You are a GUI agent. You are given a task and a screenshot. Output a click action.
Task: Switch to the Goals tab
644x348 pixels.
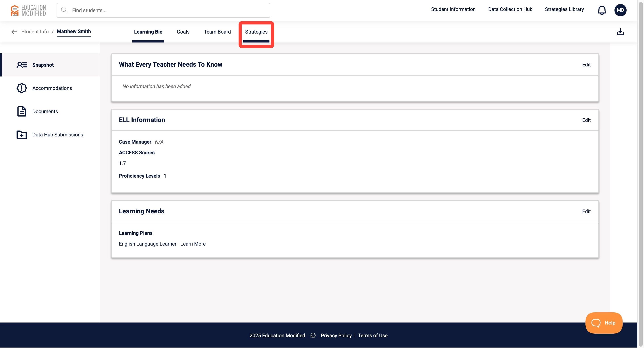pos(183,32)
